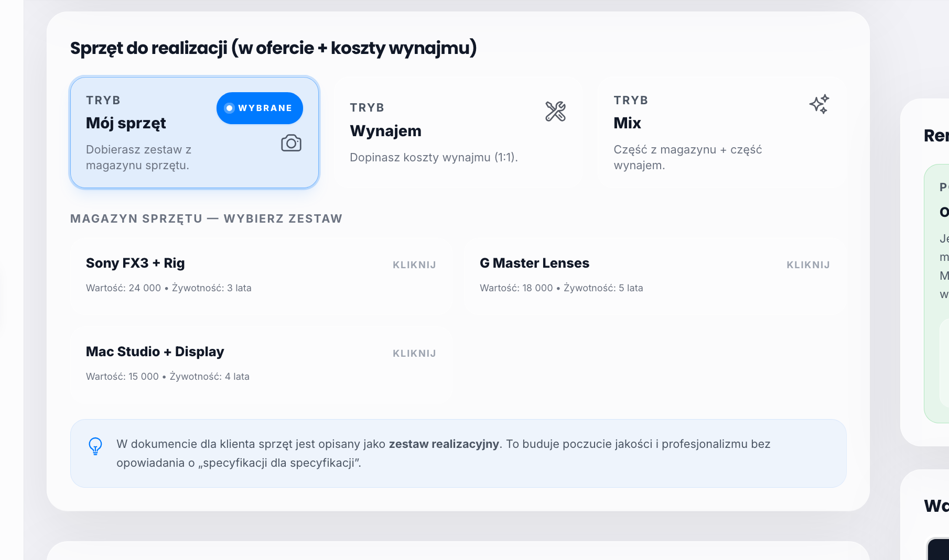This screenshot has height=560, width=949.
Task: Click the text 'Wartość: 24 000 • Żywotność: 3 lata'
Action: coord(169,288)
